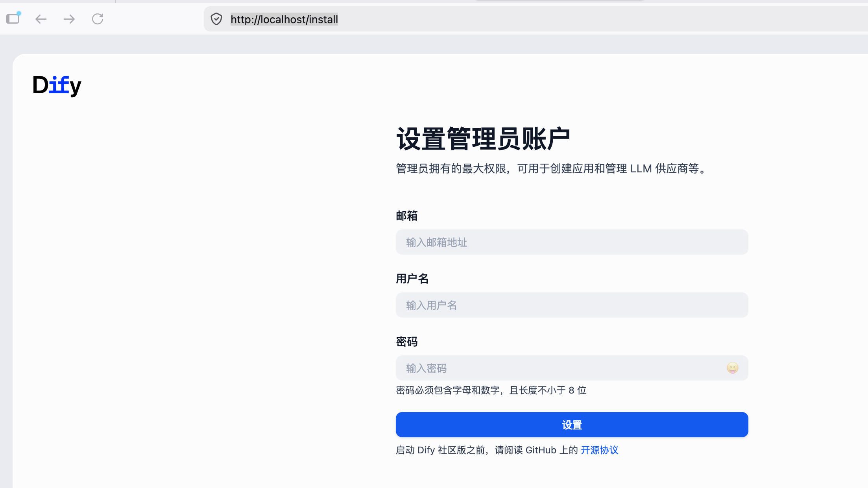Viewport: 868px width, 488px height.
Task: Focus the 输入邮箱地址 email field
Action: 572,242
